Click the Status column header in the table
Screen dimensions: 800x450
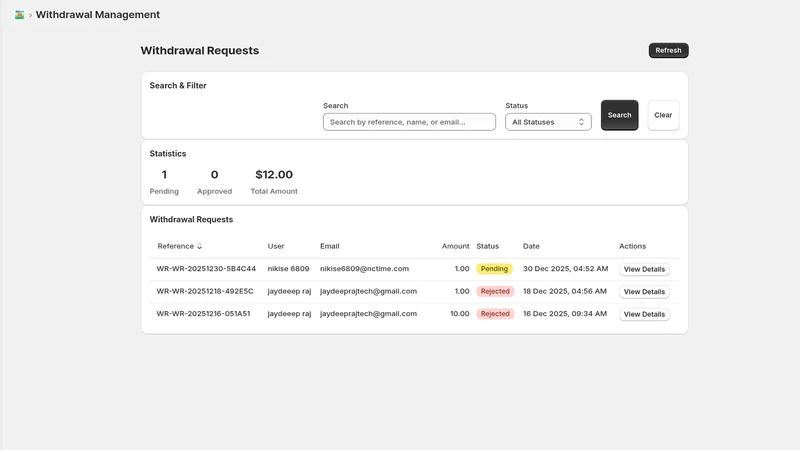point(487,246)
